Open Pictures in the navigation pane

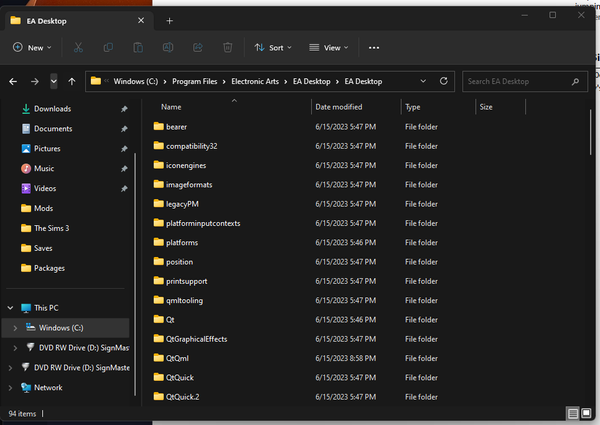pos(47,148)
